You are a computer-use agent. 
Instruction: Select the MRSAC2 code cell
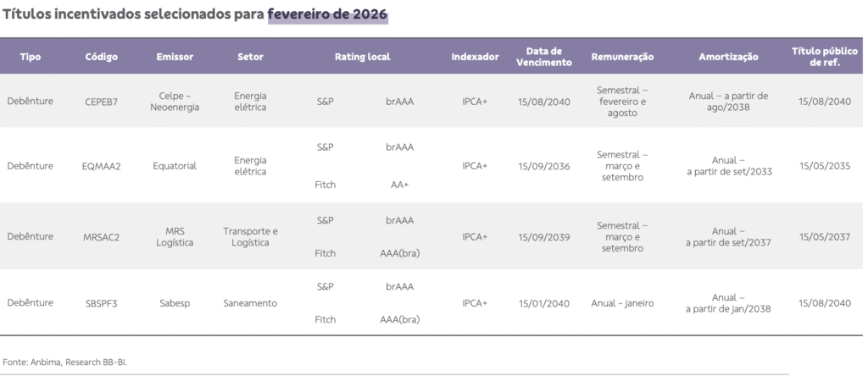click(x=103, y=237)
